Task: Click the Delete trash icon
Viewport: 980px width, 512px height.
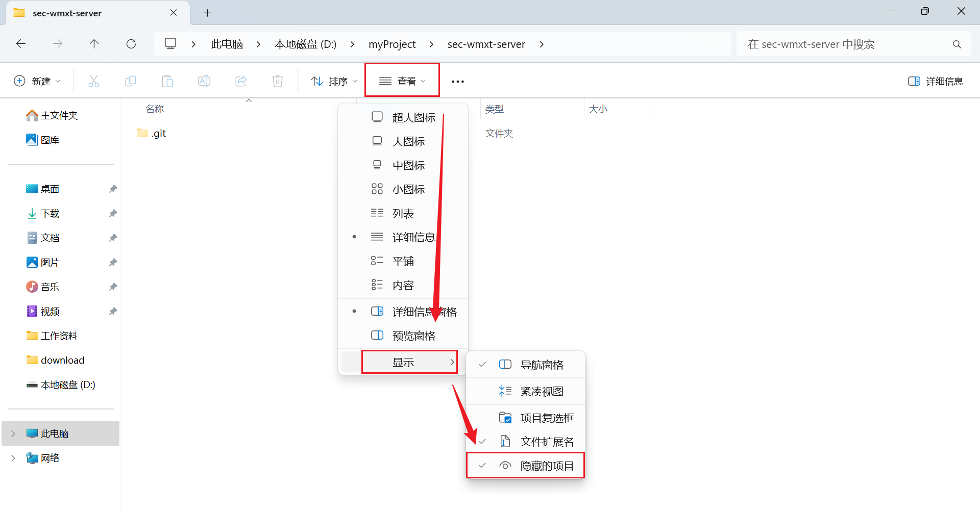Action: point(278,81)
